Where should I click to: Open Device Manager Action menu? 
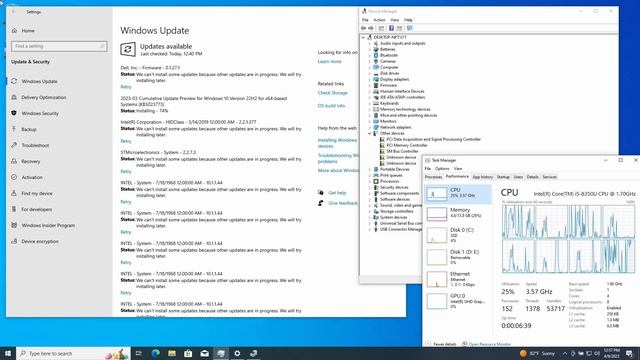(x=379, y=20)
